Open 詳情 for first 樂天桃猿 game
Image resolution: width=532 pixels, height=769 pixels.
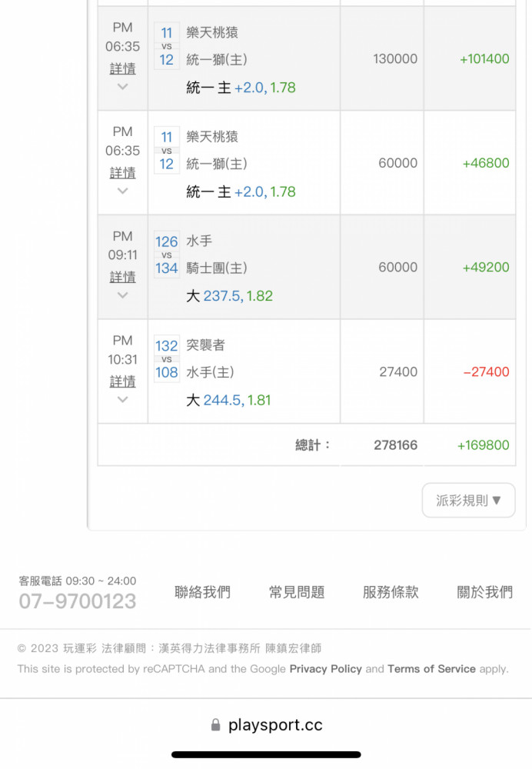click(x=122, y=68)
